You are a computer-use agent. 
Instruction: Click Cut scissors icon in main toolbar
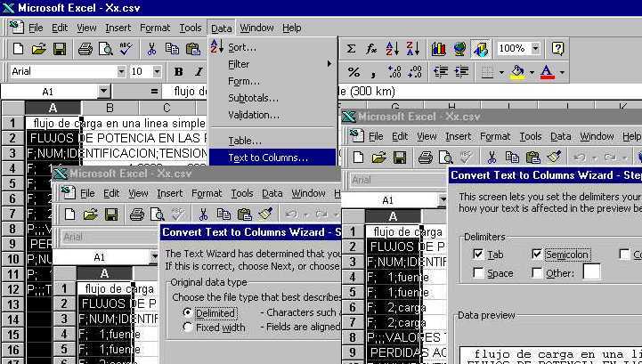[151, 49]
